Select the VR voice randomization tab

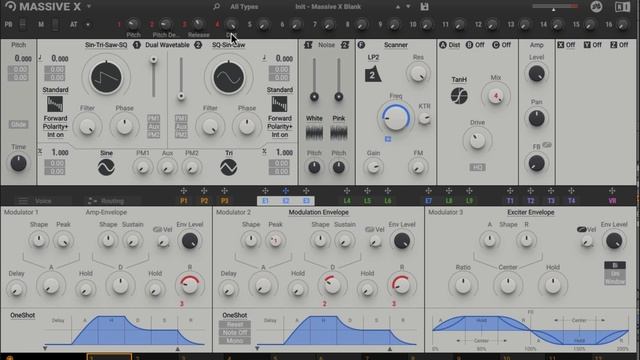coord(612,201)
